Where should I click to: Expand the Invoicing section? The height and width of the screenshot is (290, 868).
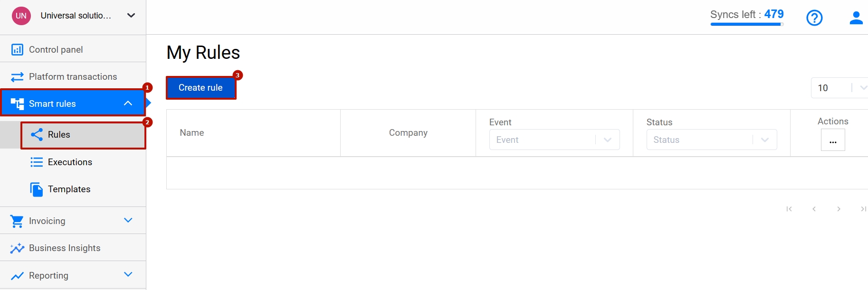(127, 220)
